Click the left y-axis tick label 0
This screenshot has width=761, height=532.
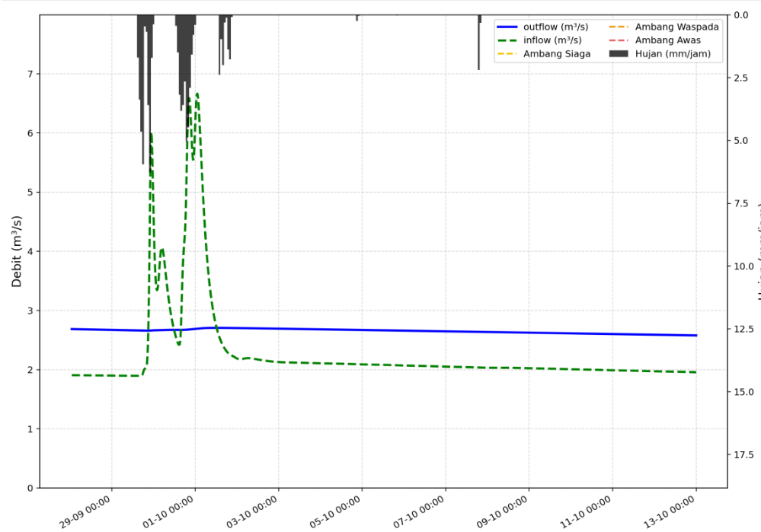pyautogui.click(x=30, y=488)
